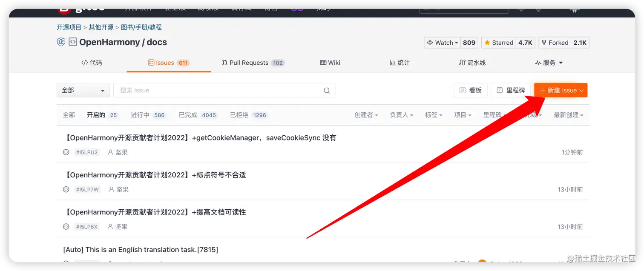Click status circle icon of getCookieManager issue
Image resolution: width=644 pixels, height=271 pixels.
tap(66, 152)
